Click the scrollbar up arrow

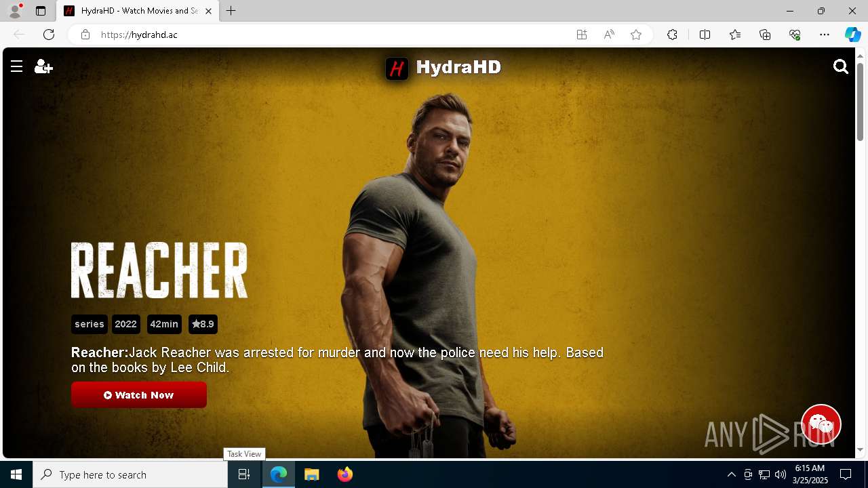860,55
